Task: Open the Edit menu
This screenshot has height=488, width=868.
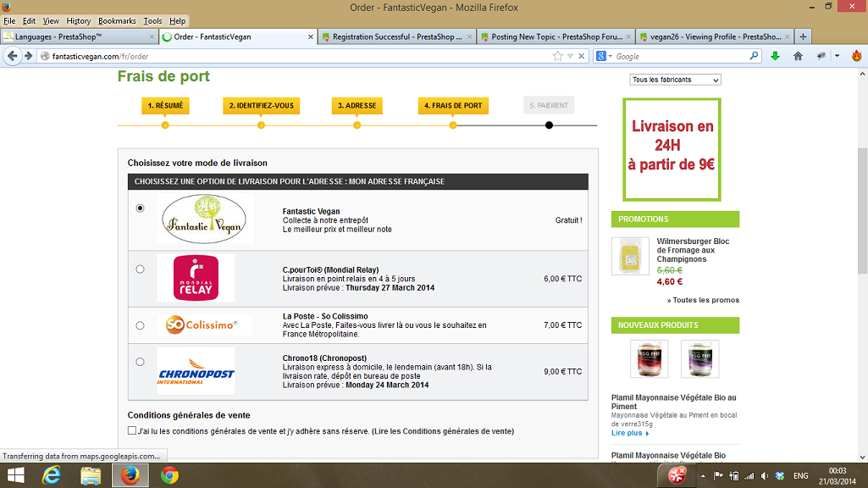Action: tap(29, 20)
